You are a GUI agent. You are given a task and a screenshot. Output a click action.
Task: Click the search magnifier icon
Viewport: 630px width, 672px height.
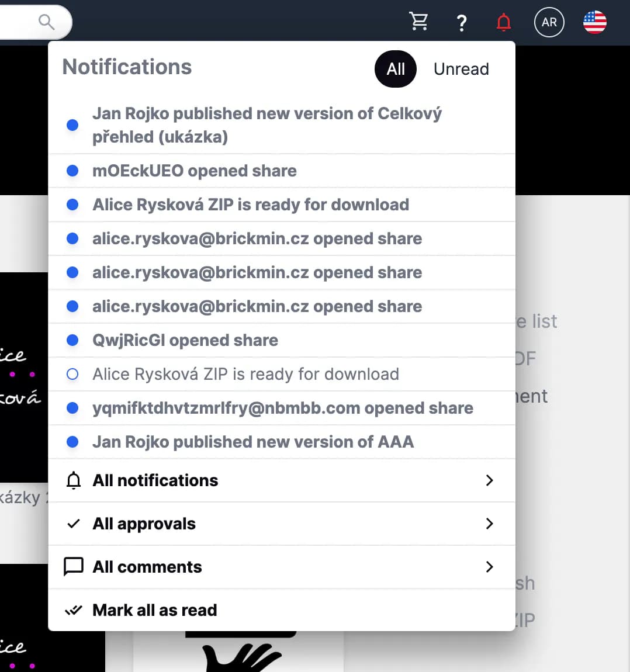tap(46, 22)
